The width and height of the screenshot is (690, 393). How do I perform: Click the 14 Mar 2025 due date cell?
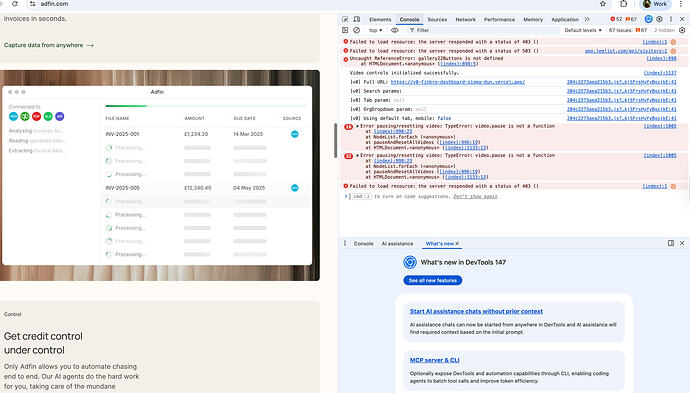[248, 134]
